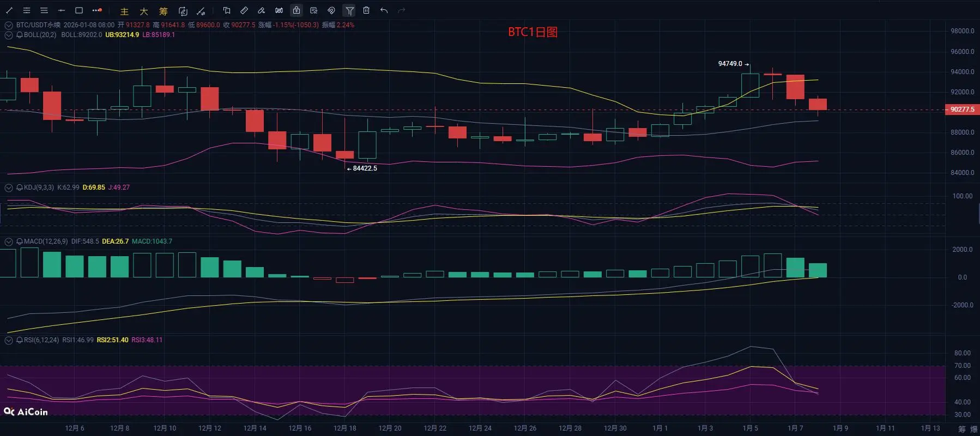This screenshot has width=980, height=436.
Task: Collapse the MACD(12,26,9) indicator panel
Action: pyautogui.click(x=9, y=241)
